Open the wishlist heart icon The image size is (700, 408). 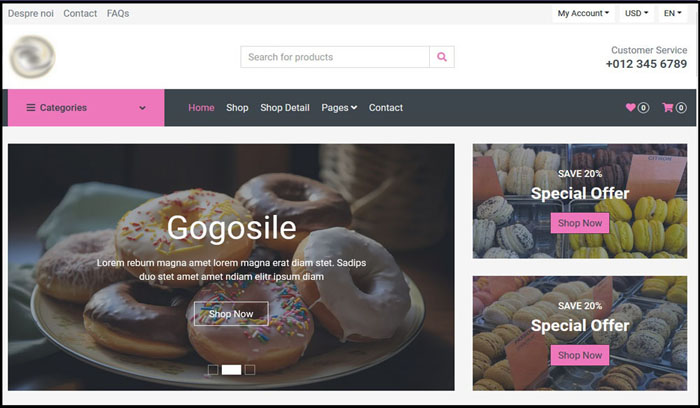(x=630, y=107)
